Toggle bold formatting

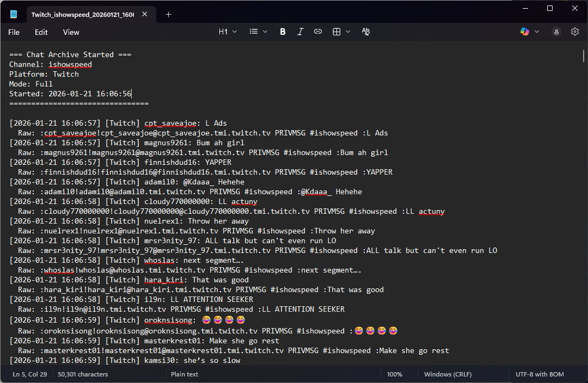point(283,32)
